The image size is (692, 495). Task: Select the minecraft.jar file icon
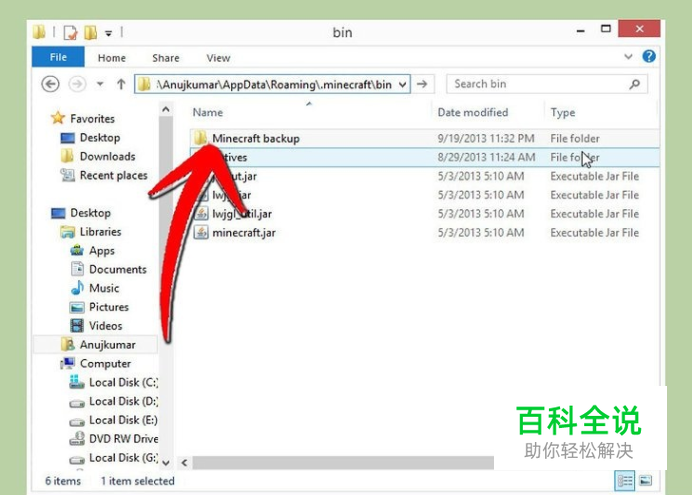pyautogui.click(x=201, y=232)
